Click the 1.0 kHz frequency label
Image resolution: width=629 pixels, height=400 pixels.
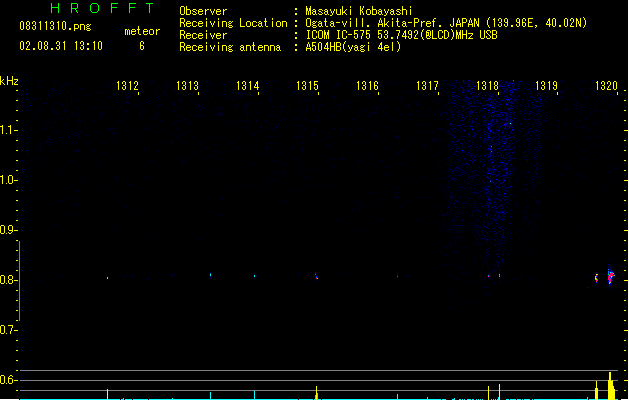pos(8,180)
